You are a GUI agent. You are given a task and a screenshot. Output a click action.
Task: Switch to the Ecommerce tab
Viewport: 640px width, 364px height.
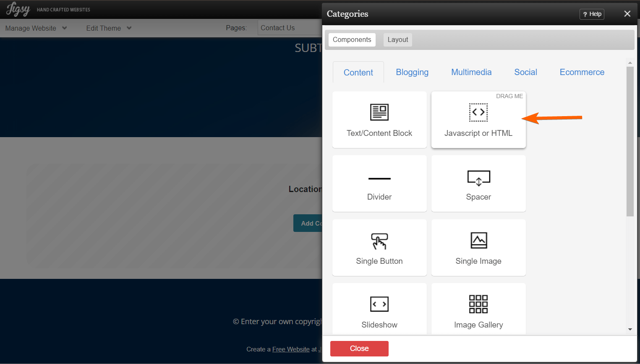pos(582,72)
